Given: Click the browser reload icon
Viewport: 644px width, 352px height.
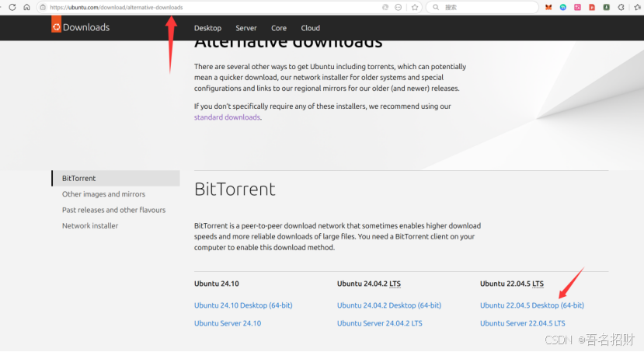Looking at the screenshot, I should coord(12,7).
